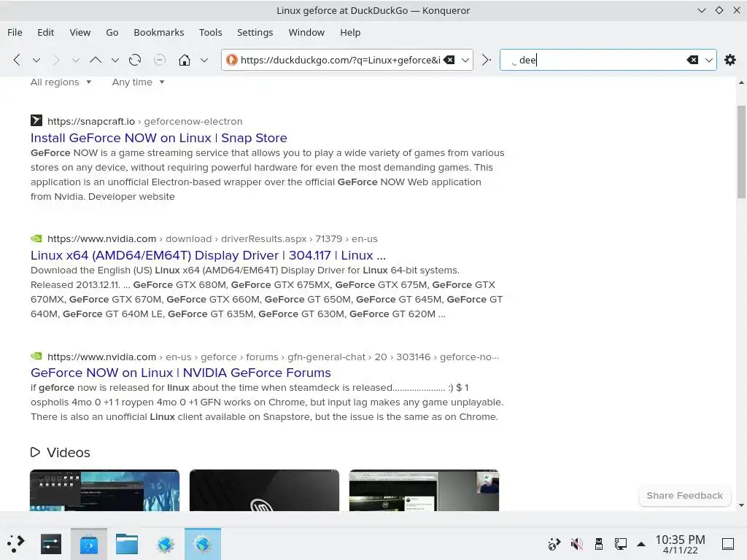Click the Videos section heading

click(61, 452)
